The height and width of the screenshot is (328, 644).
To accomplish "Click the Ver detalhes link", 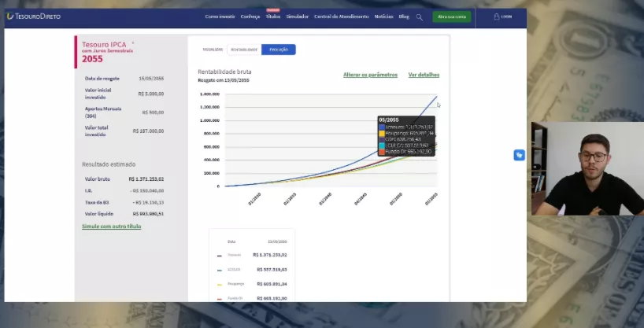I will 424,75.
